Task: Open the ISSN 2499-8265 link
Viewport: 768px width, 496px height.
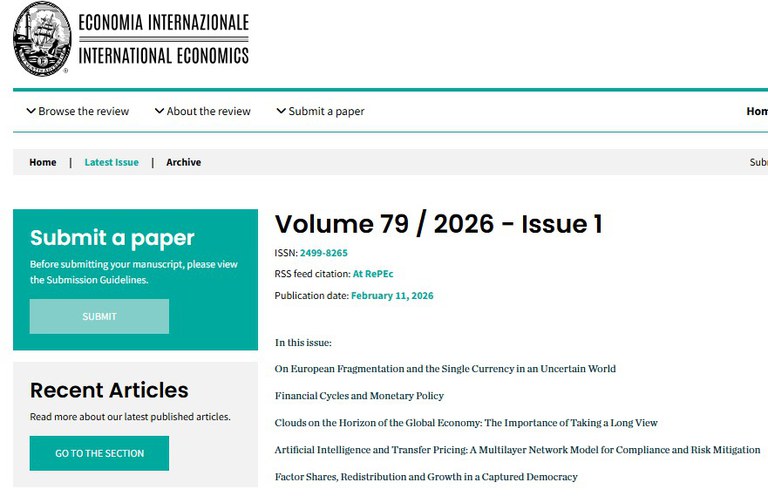Action: 323,253
